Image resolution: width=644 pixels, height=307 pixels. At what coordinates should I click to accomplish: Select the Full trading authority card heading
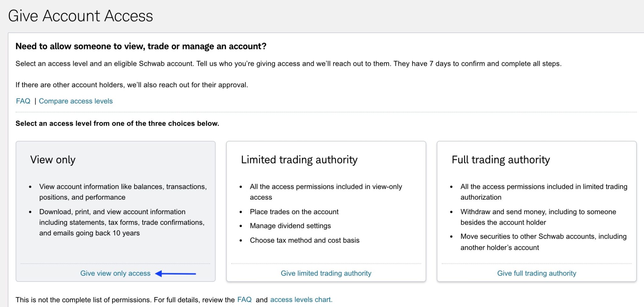tap(501, 160)
